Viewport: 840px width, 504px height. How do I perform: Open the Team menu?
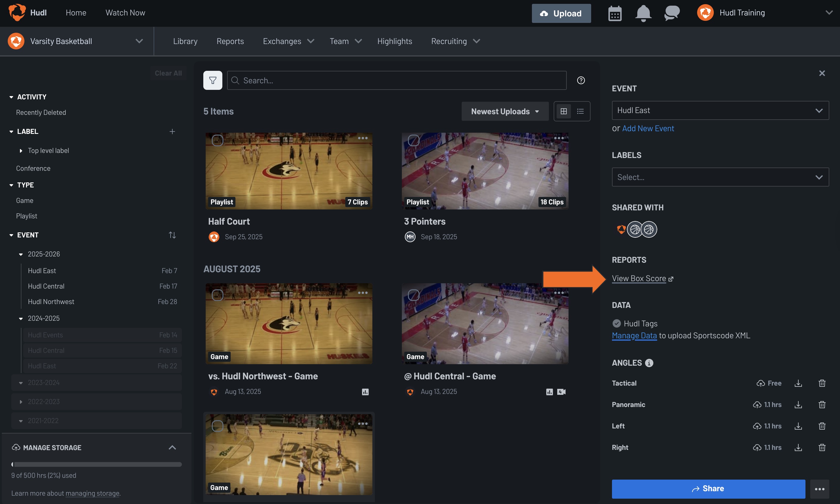pos(346,41)
